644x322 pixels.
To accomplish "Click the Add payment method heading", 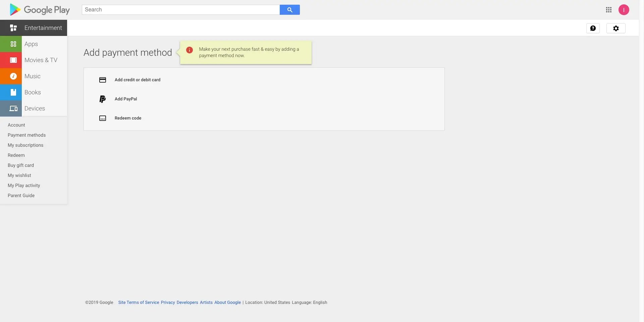I will pyautogui.click(x=128, y=52).
